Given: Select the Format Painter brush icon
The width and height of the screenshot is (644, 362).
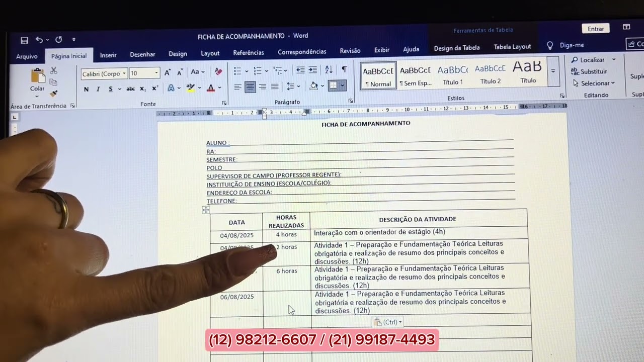Looking at the screenshot, I should (53, 94).
